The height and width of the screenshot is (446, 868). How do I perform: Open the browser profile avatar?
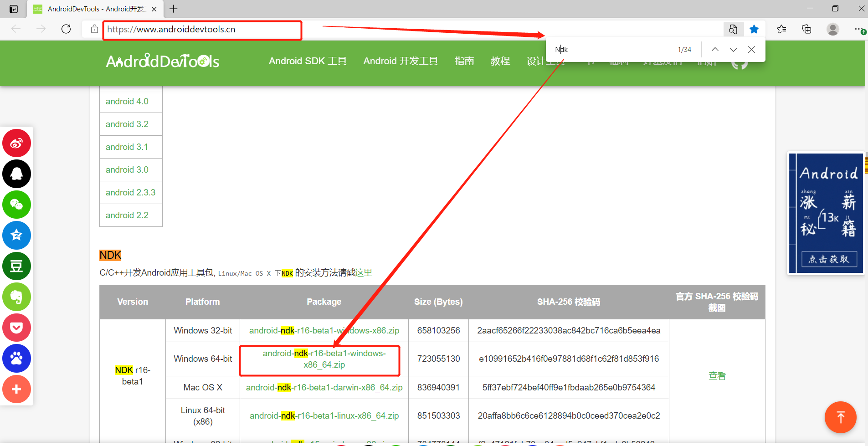coord(832,29)
